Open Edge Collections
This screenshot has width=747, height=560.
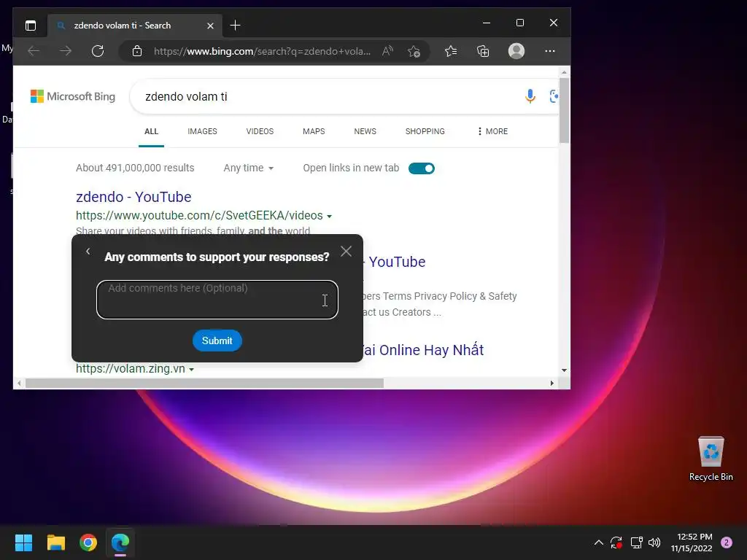(x=483, y=51)
